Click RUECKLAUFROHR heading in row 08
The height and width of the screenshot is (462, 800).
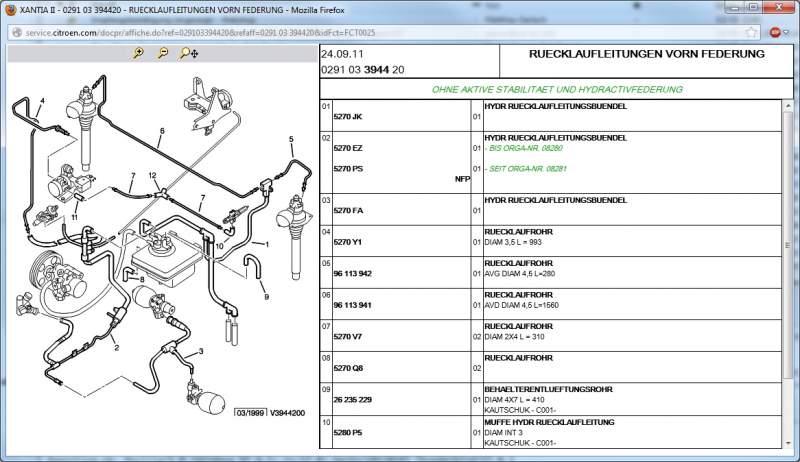click(518, 358)
